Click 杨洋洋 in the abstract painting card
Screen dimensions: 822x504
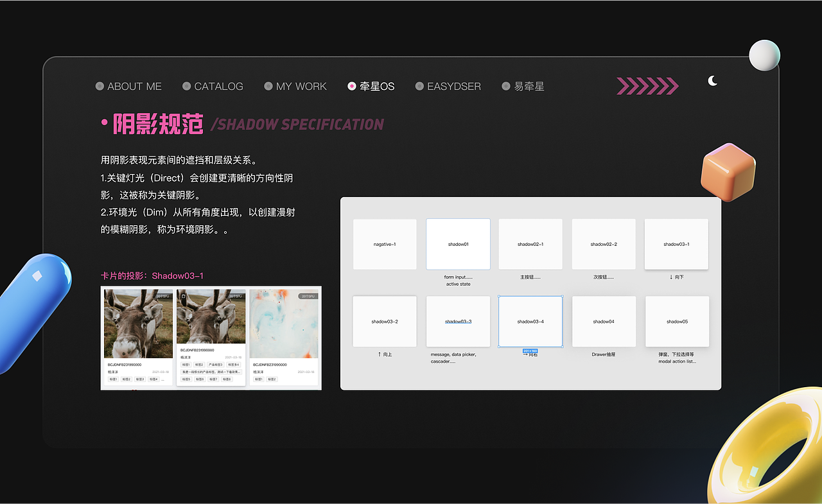pyautogui.click(x=258, y=372)
